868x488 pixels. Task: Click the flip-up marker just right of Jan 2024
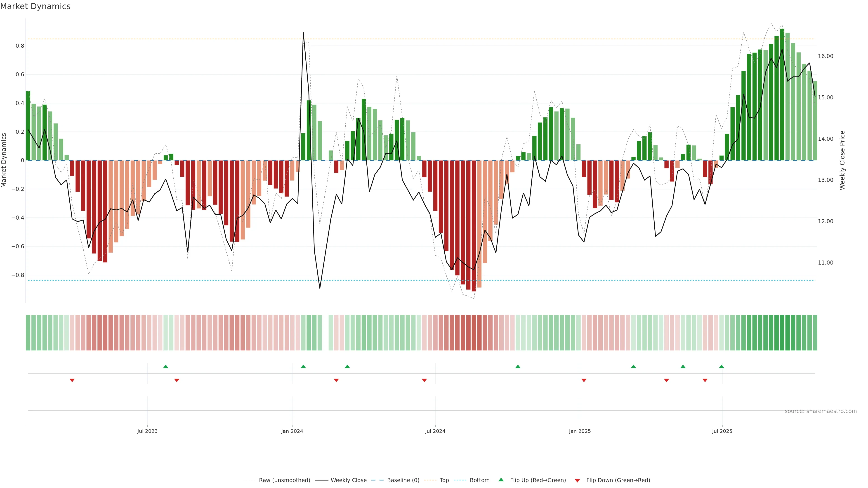303,366
